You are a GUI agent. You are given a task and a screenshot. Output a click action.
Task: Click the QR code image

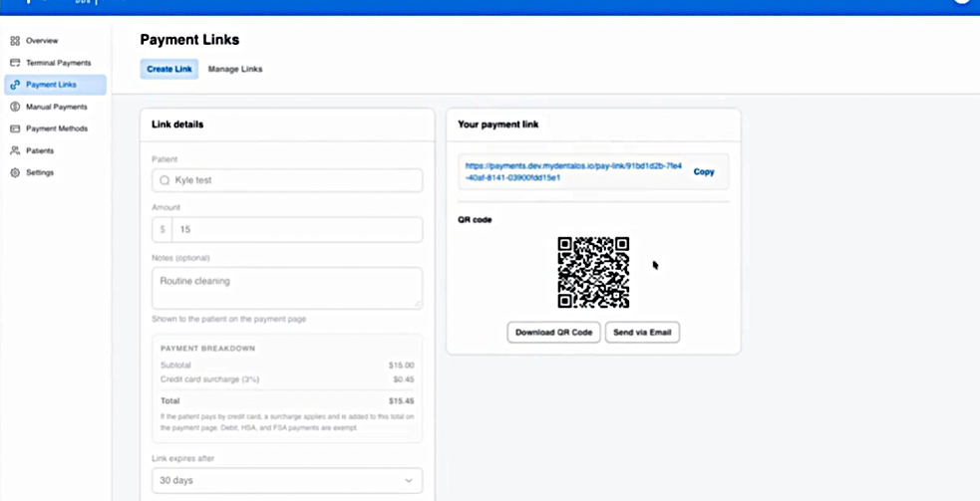pyautogui.click(x=593, y=272)
